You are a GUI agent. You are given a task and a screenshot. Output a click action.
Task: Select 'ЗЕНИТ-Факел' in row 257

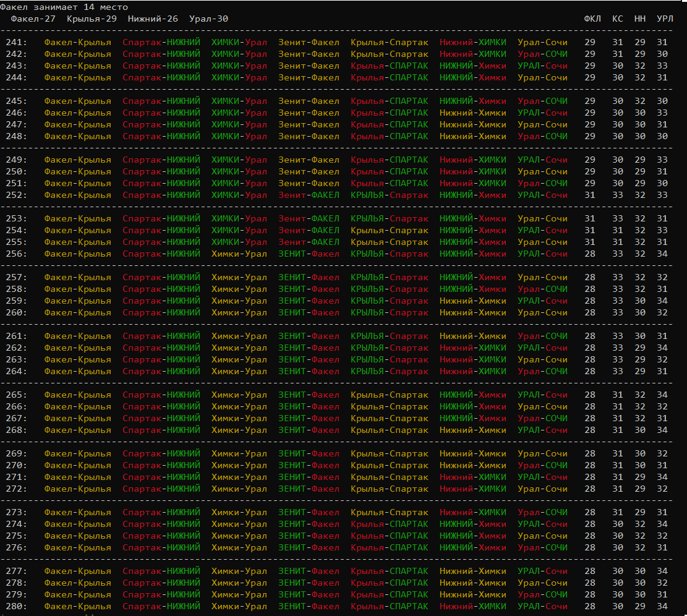pos(309,277)
